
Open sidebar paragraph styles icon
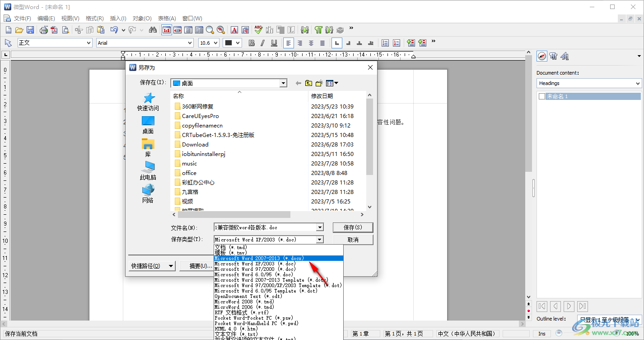[554, 56]
